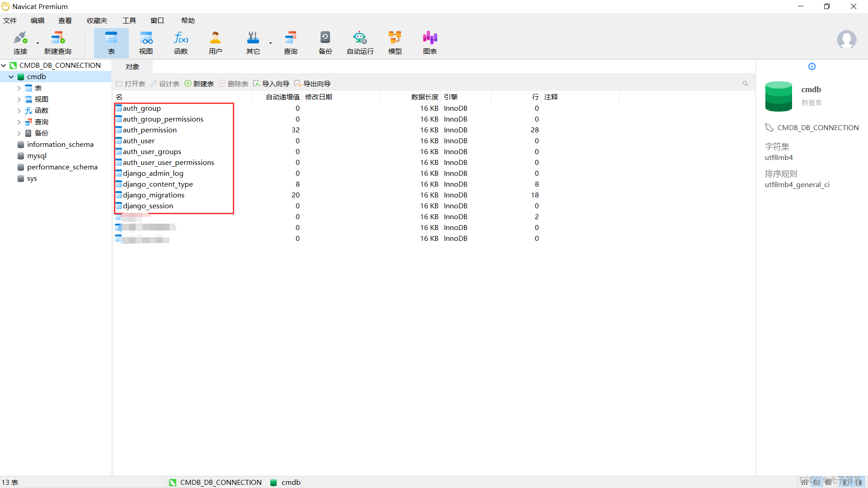Viewport: 868px width, 488px height.
Task: Open the Charts (图表) toolbar icon
Action: click(429, 43)
